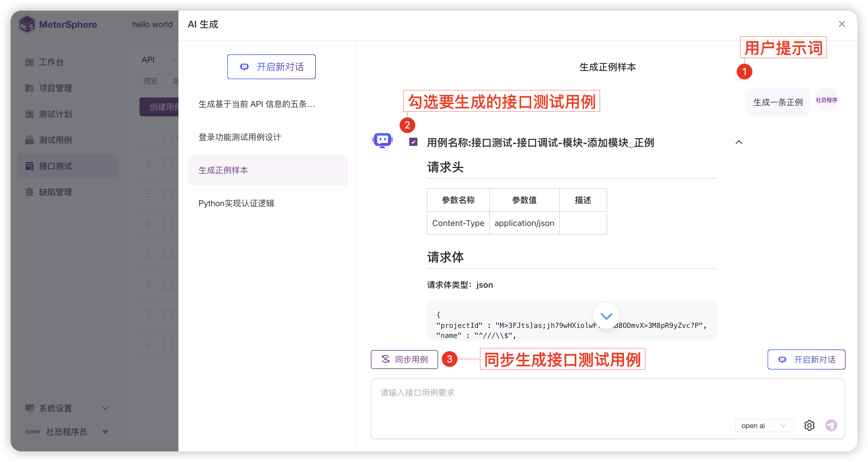Click the AI robot avatar icon
Image resolution: width=868 pixels, height=462 pixels.
click(x=382, y=140)
